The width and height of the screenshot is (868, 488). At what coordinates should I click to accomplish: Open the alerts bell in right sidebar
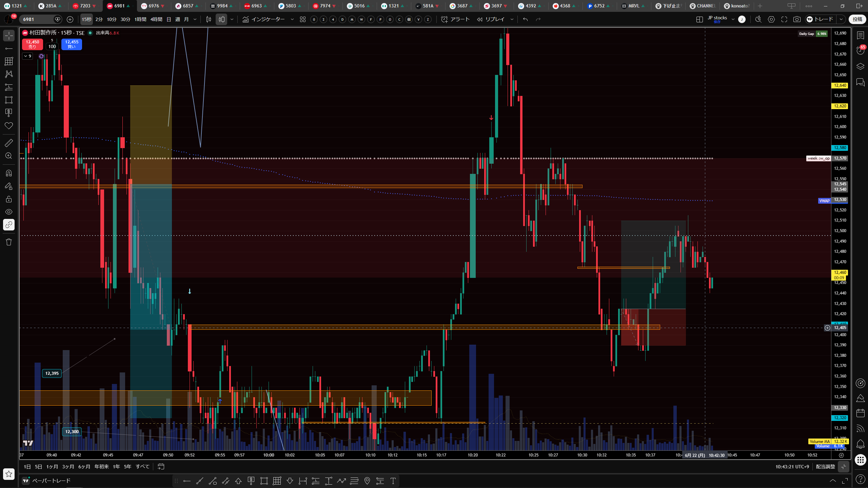(x=861, y=444)
